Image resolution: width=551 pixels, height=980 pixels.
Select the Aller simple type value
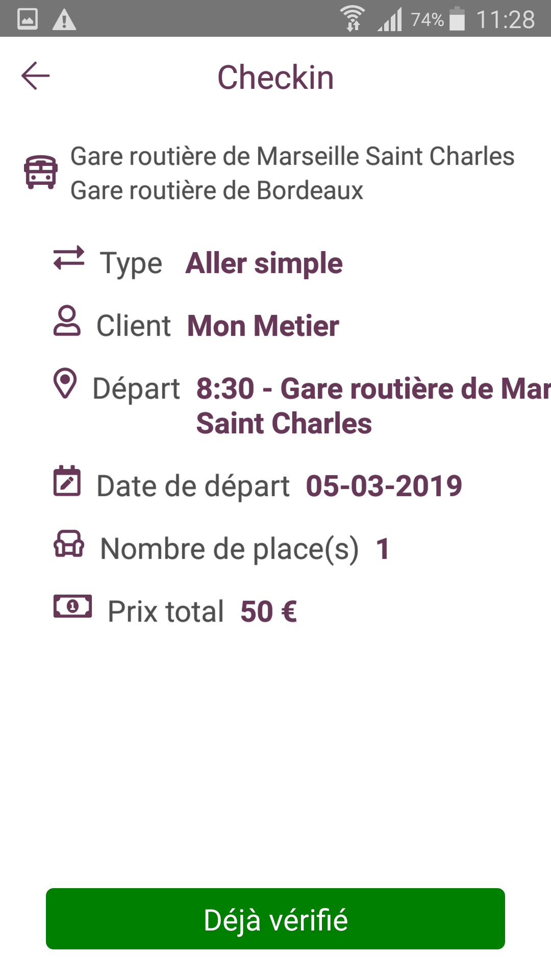click(x=264, y=263)
